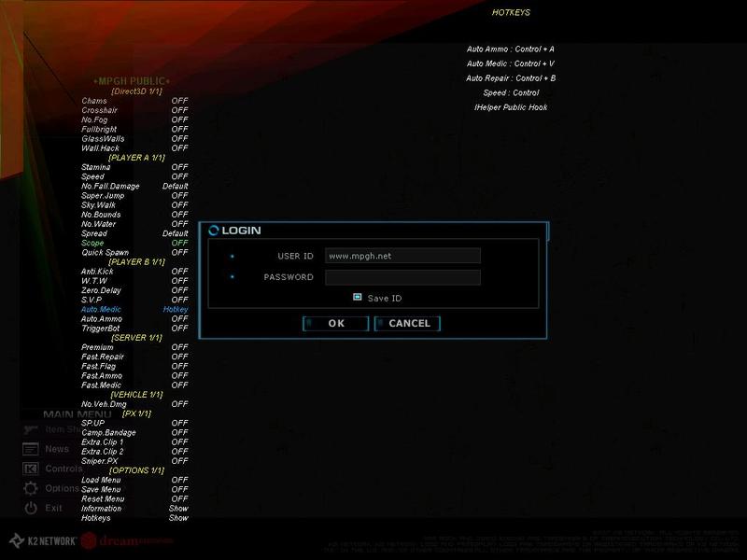Toggle Wall.Hack OFF value
Screen dimensions: 747x560
pyautogui.click(x=179, y=148)
